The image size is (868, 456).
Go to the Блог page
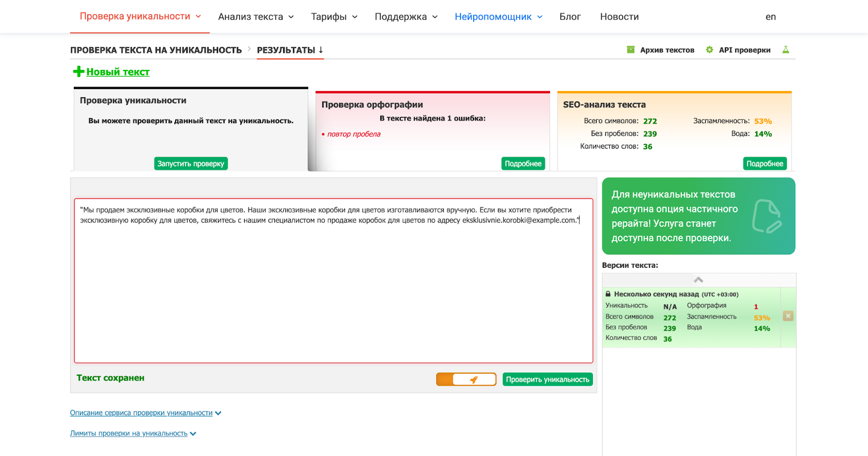[x=570, y=17]
